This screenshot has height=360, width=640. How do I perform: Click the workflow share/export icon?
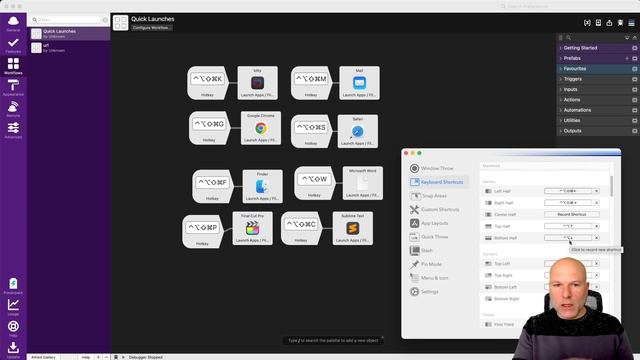pos(609,23)
